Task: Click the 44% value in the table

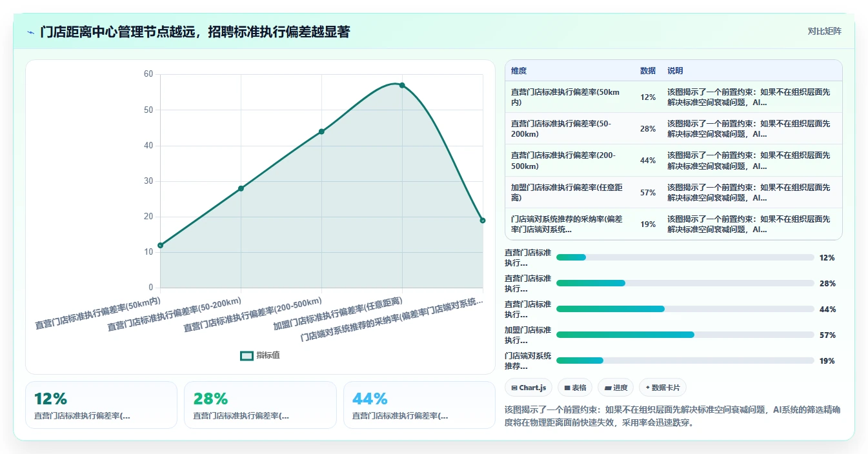Action: pyautogui.click(x=648, y=161)
